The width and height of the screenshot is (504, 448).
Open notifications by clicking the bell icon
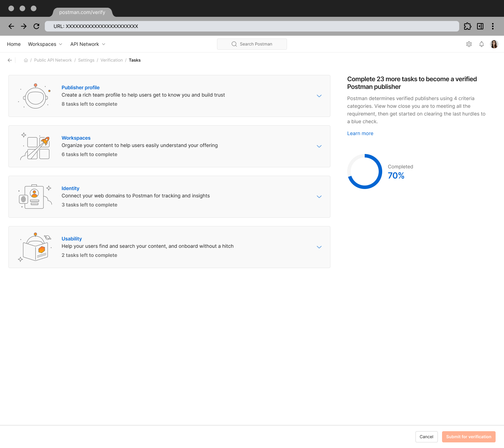pyautogui.click(x=482, y=44)
